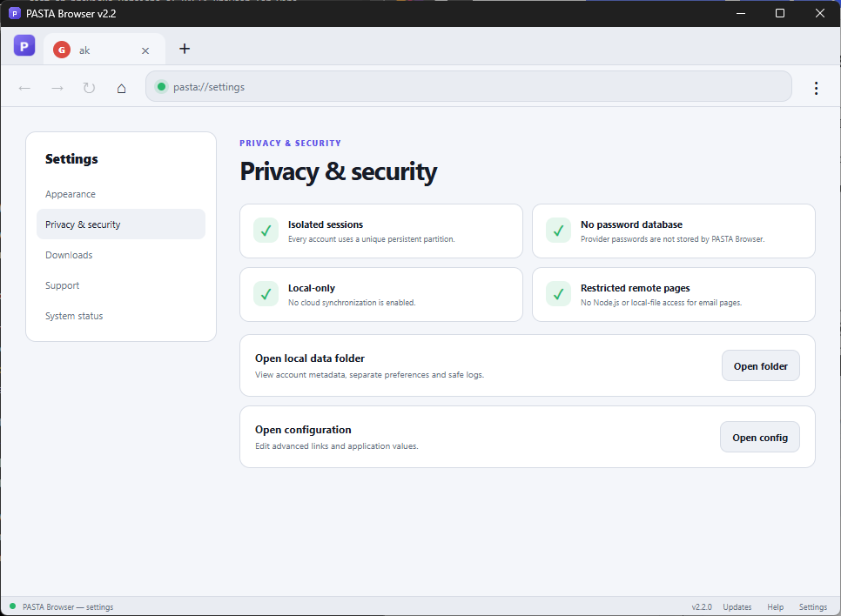Click 'No cloud synchronization is enabled.' text

coord(352,303)
